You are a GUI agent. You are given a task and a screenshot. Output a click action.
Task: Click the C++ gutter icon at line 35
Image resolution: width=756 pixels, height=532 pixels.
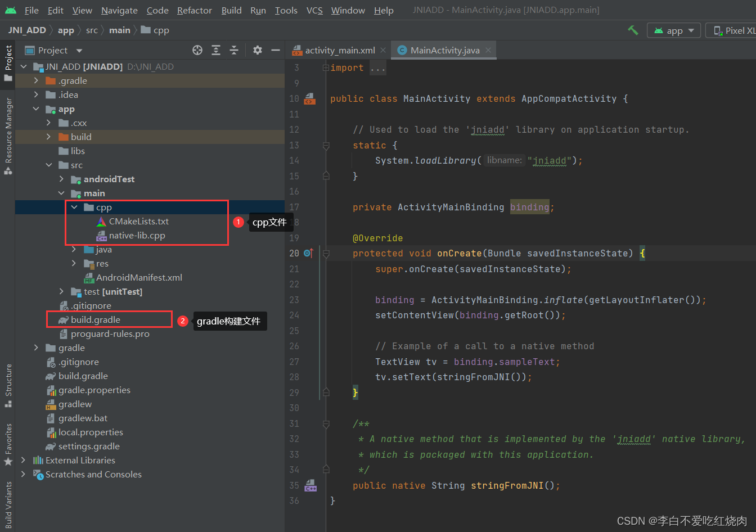click(x=310, y=485)
